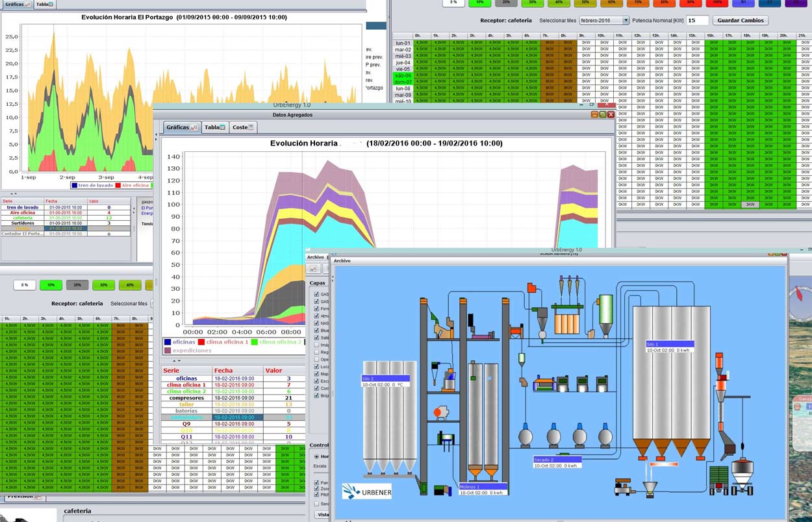
Task: Pick the 20% swatch in the lower-left cafeteria window
Action: 77,285
